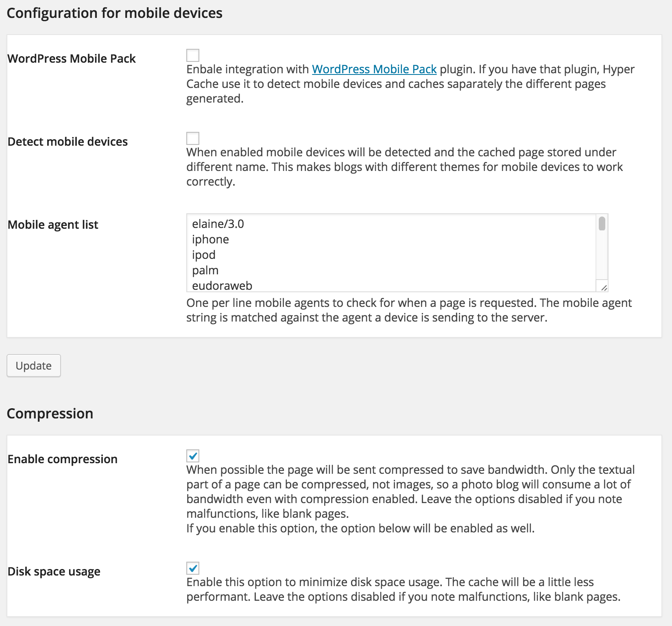Grab the textarea resize handle corner
The width and height of the screenshot is (672, 626).
pyautogui.click(x=604, y=287)
